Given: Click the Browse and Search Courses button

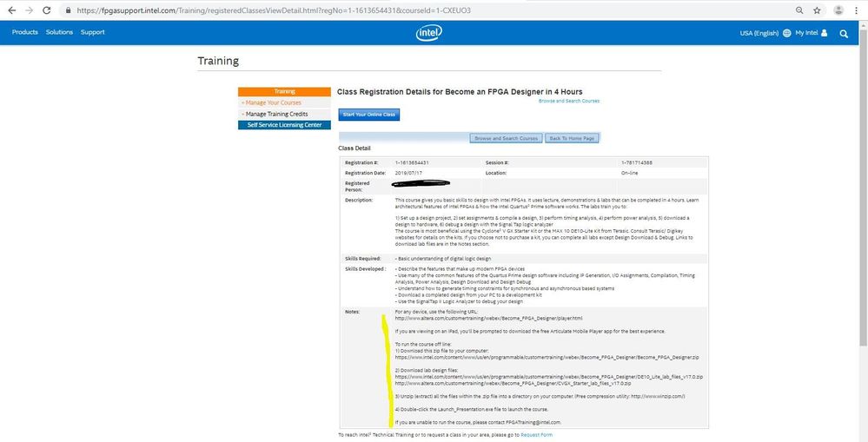Looking at the screenshot, I should [x=506, y=138].
